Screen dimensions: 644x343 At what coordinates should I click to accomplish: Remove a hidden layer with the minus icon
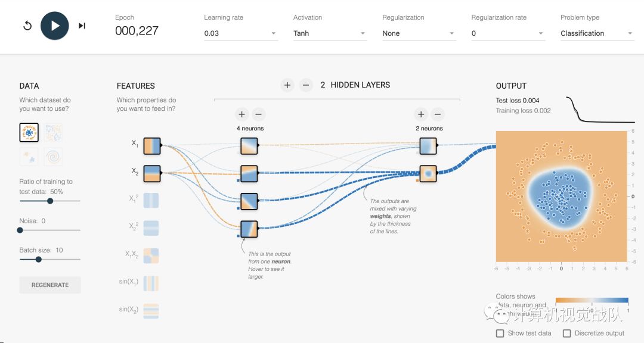[x=305, y=85]
